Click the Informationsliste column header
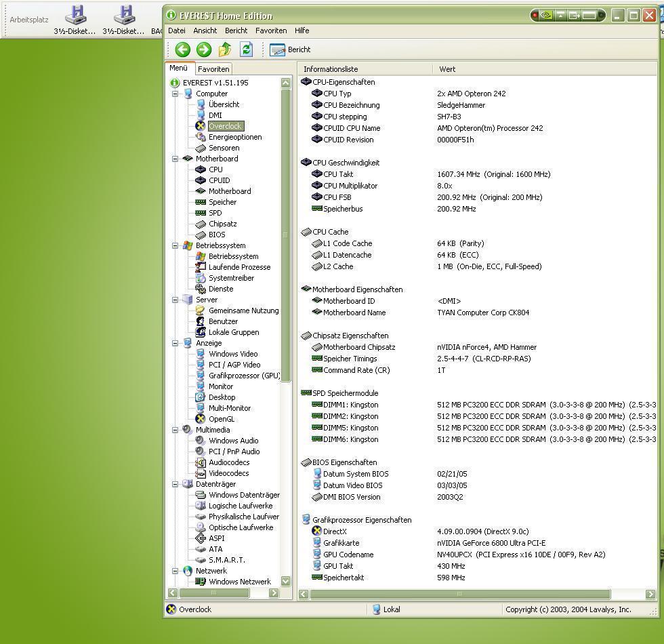 tap(365, 69)
